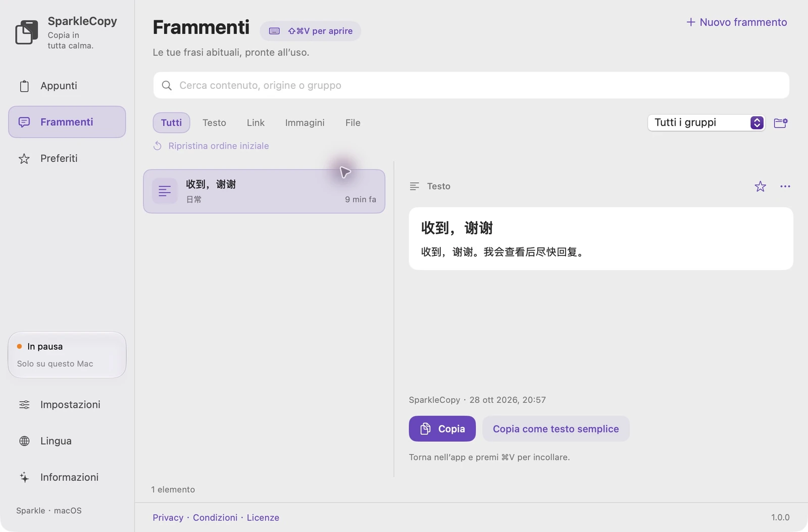This screenshot has width=808, height=532.
Task: Click the 9 min fa timestamp
Action: [x=361, y=199]
